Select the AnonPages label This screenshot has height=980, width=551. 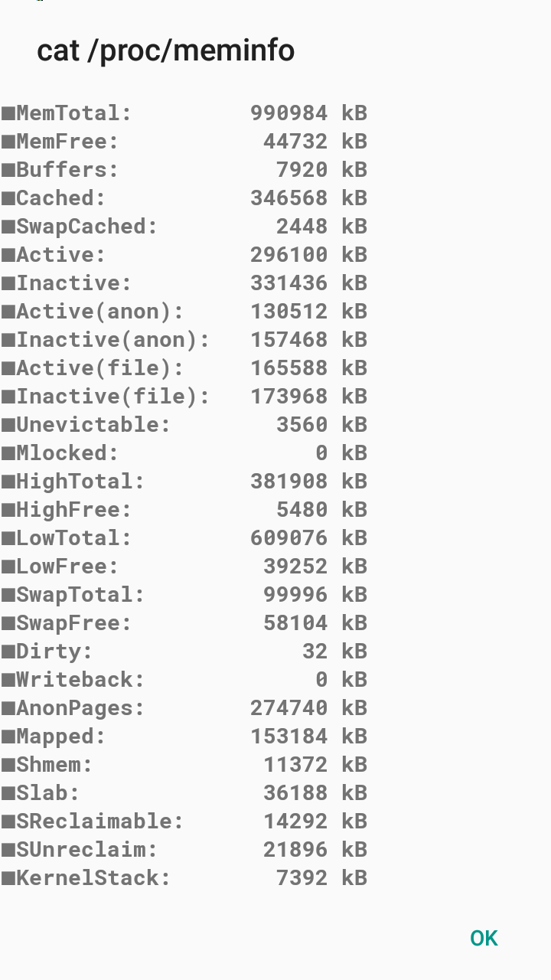point(80,708)
